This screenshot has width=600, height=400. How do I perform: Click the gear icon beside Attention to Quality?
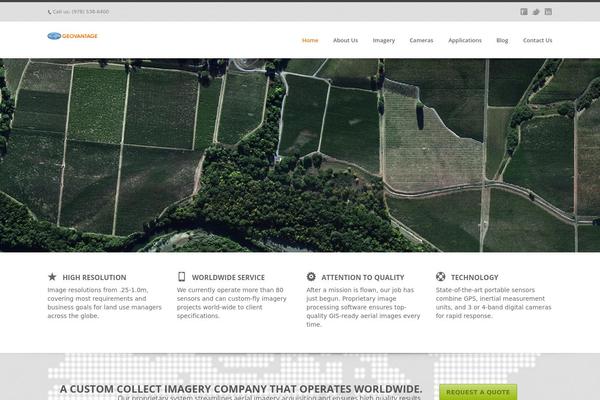(311, 276)
